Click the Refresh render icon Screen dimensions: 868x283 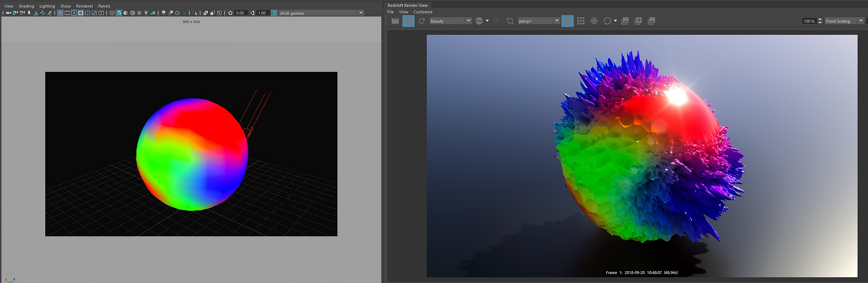422,21
